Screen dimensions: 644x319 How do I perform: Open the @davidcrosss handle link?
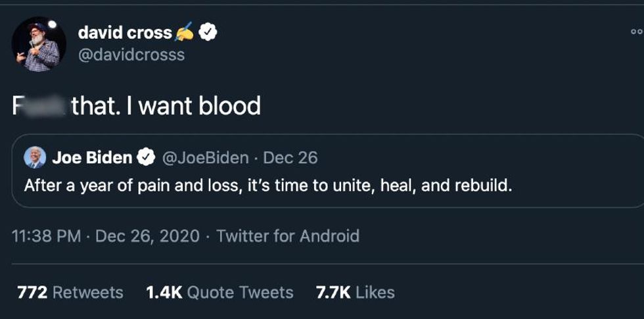click(131, 55)
